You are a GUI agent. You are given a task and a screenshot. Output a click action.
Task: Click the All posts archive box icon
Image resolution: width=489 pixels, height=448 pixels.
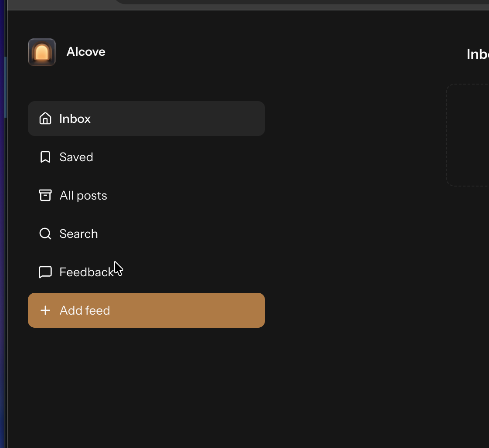tap(45, 195)
